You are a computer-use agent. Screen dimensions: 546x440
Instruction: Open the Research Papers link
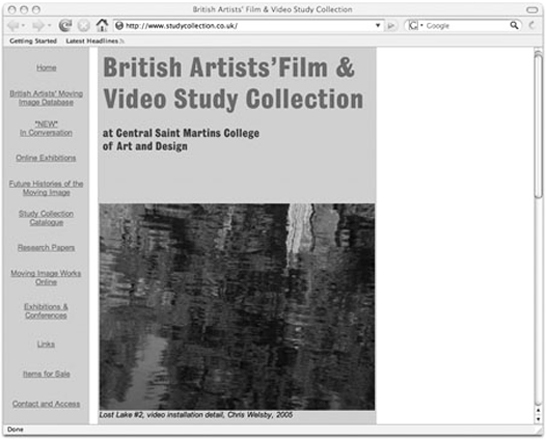coord(46,248)
